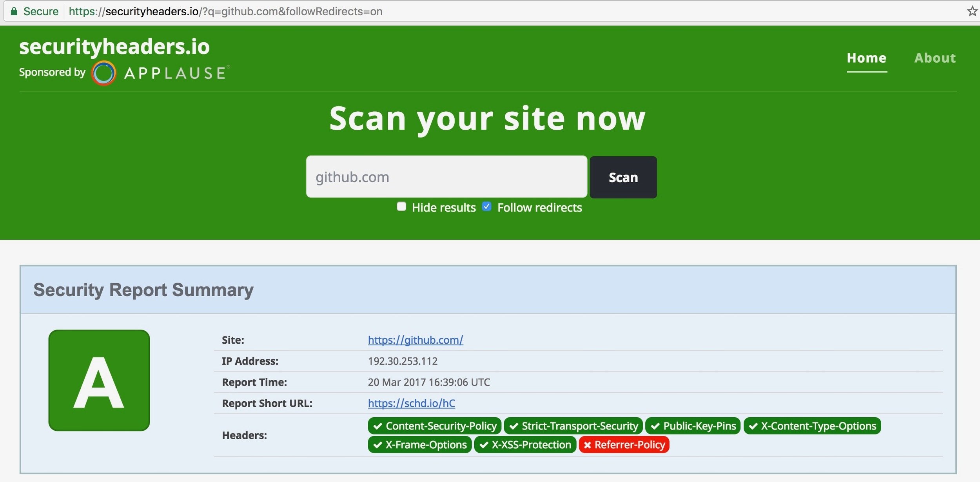Click the grade A badge

point(99,380)
